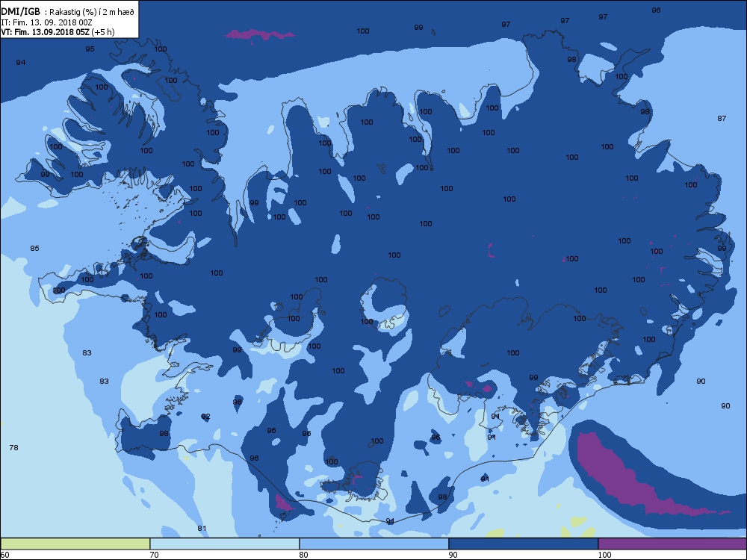The height and width of the screenshot is (560, 747).
Task: Click the humidity value 81 on the map
Action: 202,528
